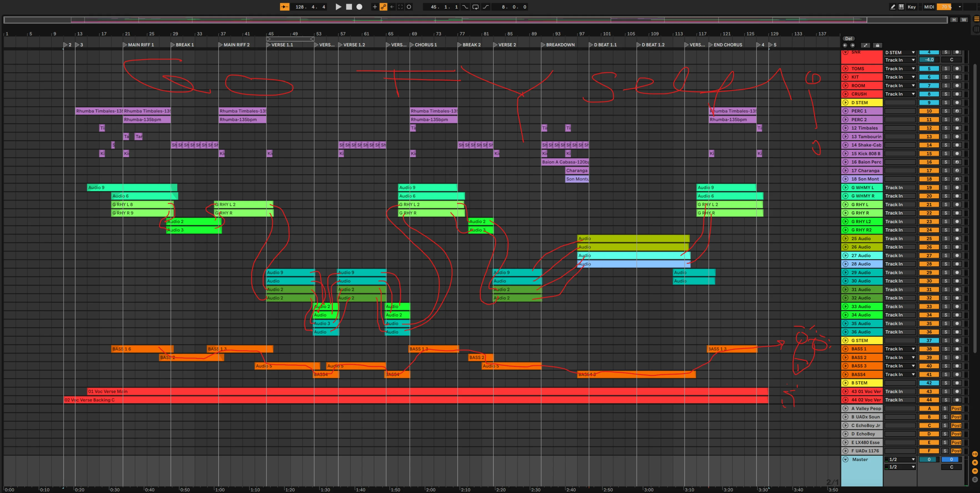Screen dimensions: 980x493
Task: Click the Stop transport button
Action: click(x=349, y=7)
